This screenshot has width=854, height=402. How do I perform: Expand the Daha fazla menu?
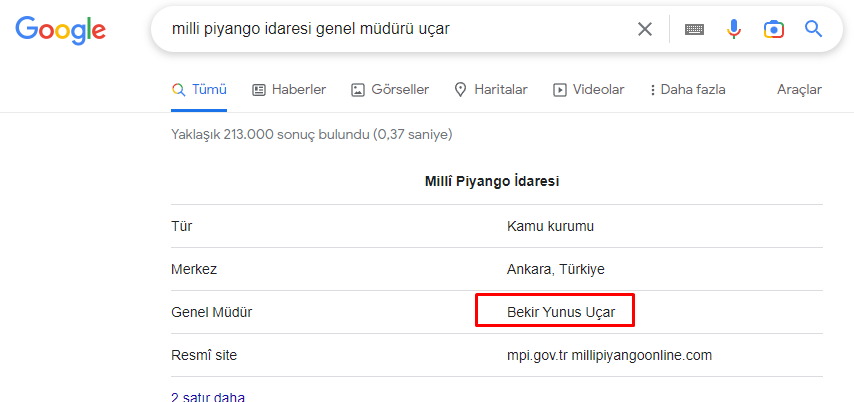687,90
